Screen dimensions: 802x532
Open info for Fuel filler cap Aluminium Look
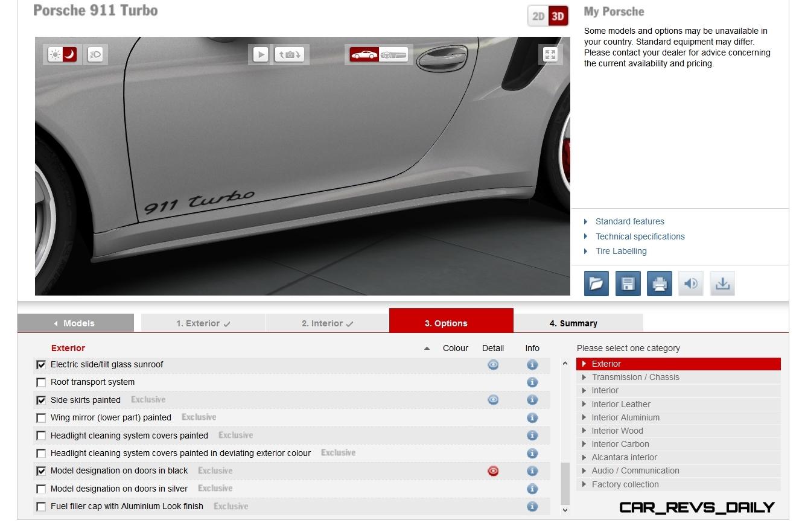point(532,507)
